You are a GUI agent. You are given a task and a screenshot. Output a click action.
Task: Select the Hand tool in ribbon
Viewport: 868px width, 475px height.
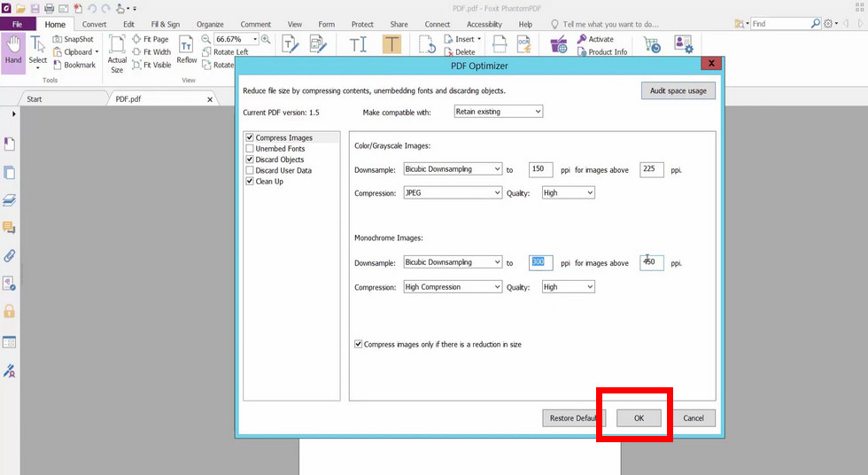[13, 50]
